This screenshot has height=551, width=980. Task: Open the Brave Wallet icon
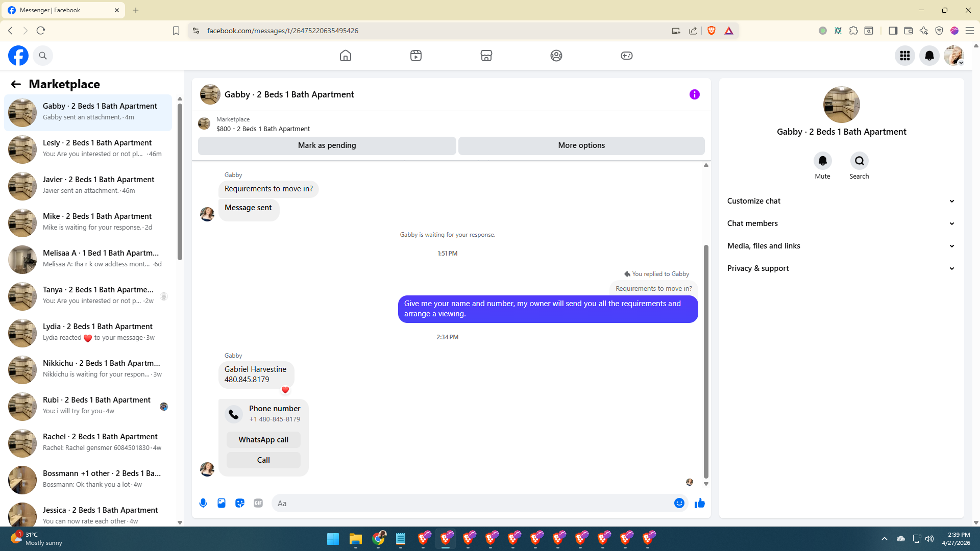point(909,31)
